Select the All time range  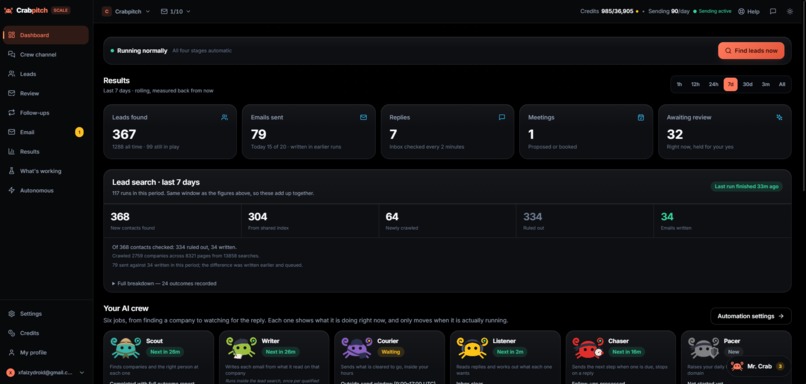pyautogui.click(x=782, y=84)
